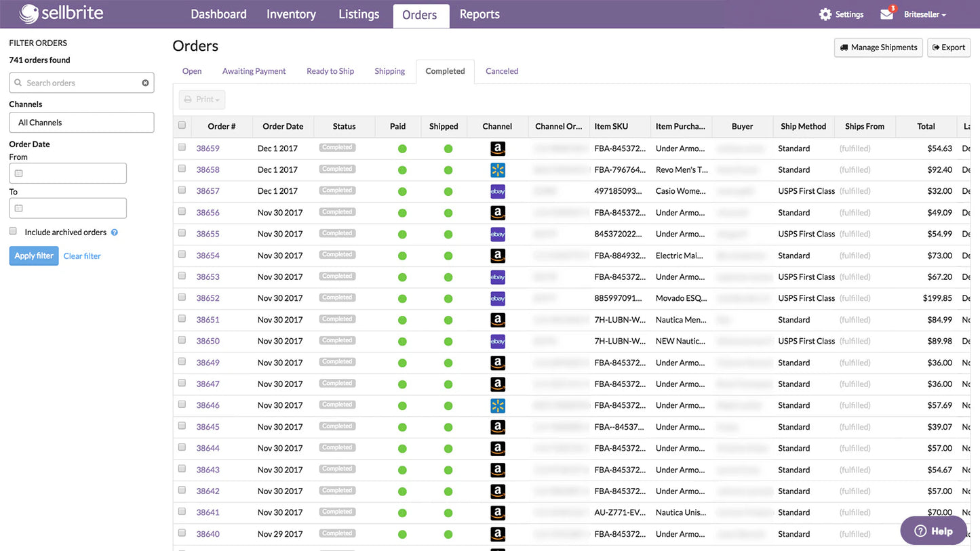The image size is (980, 551).
Task: Click the Amazon channel icon on order 38659
Action: point(498,148)
